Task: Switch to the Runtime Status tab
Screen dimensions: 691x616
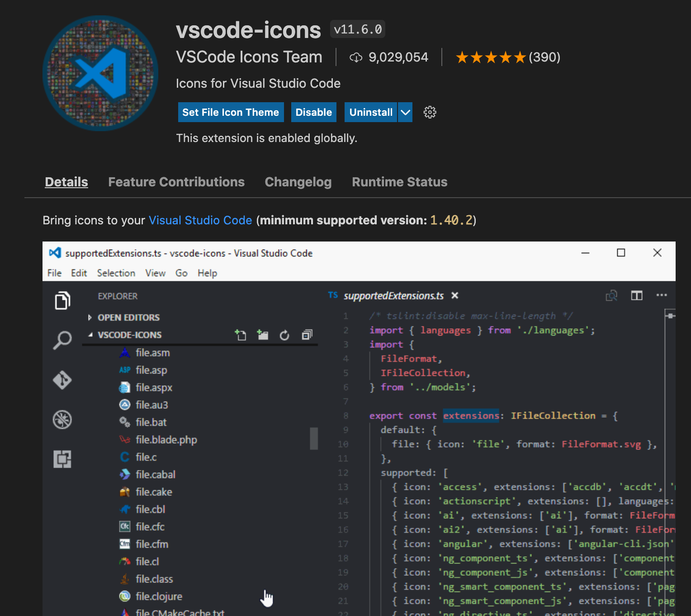Action: (400, 182)
